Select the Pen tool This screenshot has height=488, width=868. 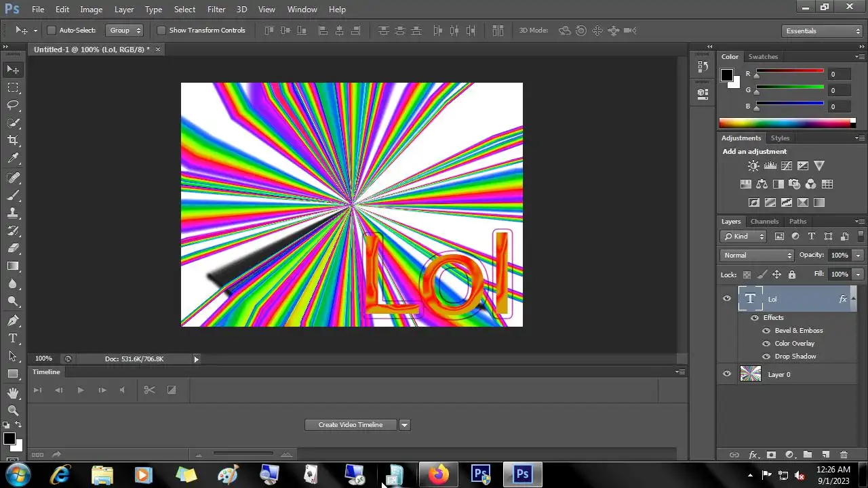click(x=13, y=321)
